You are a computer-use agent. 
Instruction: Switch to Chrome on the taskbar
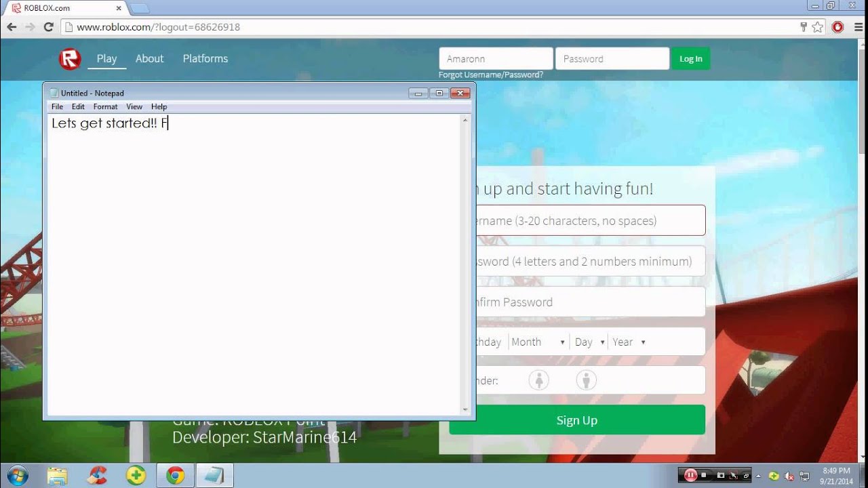[175, 475]
